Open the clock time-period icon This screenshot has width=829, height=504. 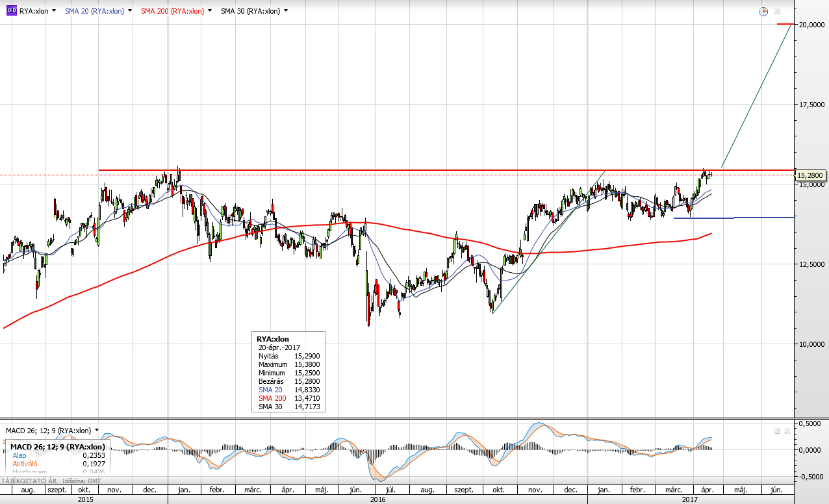[x=764, y=12]
